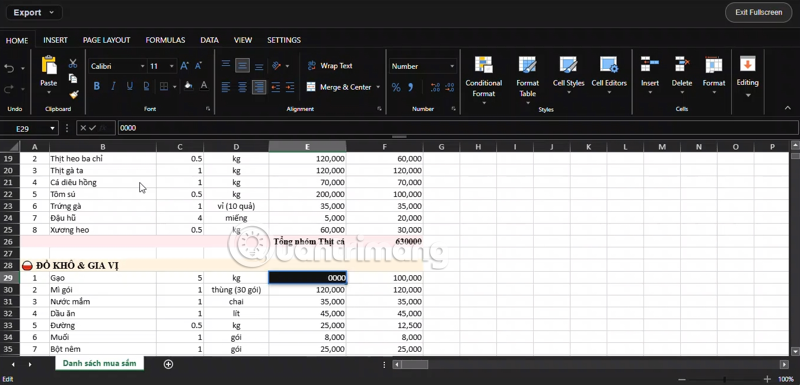Center text horizontally
Screen dimensions: 800x385
pyautogui.click(x=242, y=87)
